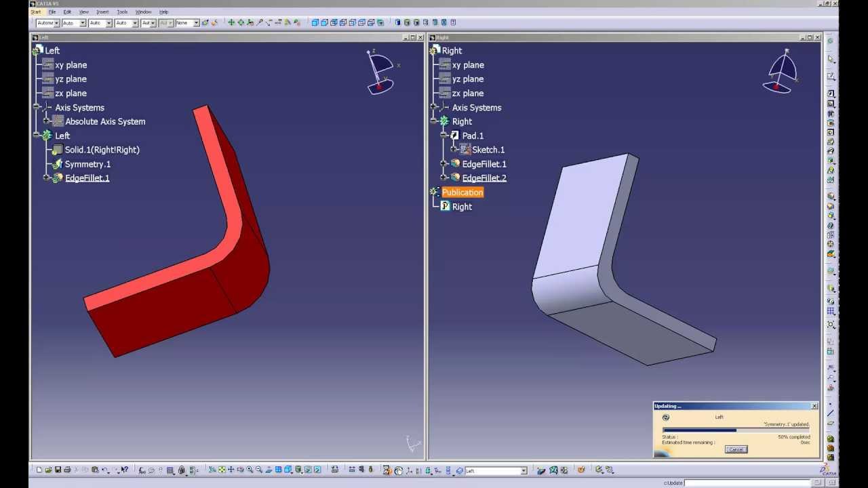Screen dimensions: 868x488
Task: Open the File menu
Action: pos(52,12)
